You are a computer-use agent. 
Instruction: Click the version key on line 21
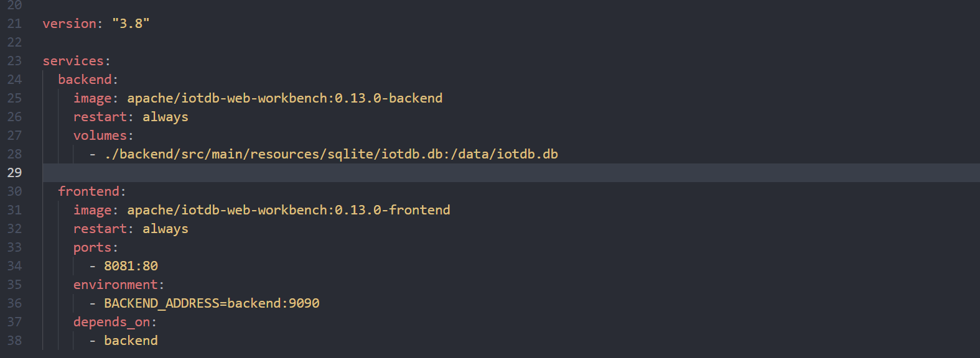point(69,24)
